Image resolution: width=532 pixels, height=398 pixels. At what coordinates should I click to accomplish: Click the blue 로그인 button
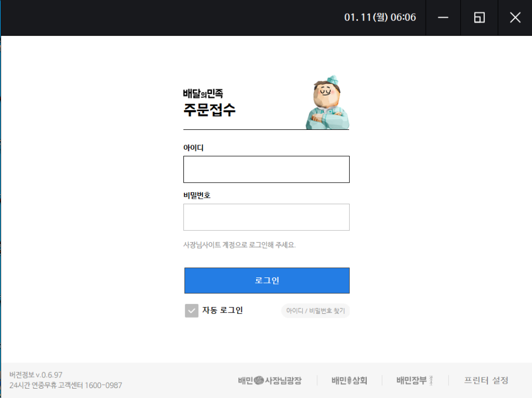pyautogui.click(x=267, y=280)
